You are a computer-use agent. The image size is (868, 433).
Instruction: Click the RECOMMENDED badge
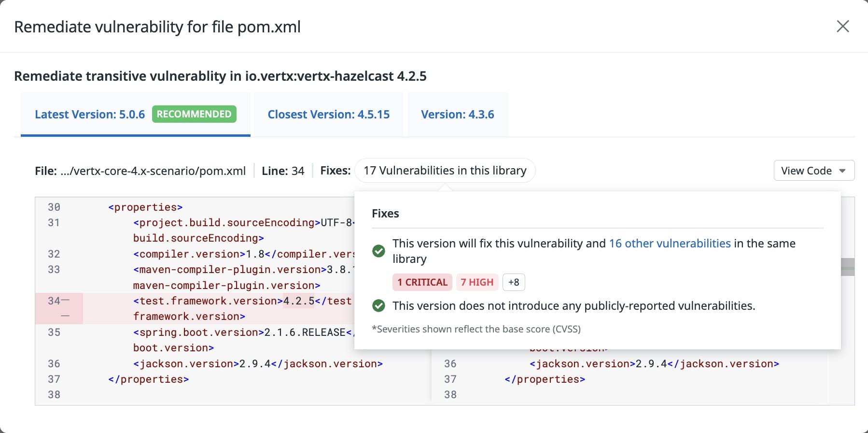click(x=194, y=114)
